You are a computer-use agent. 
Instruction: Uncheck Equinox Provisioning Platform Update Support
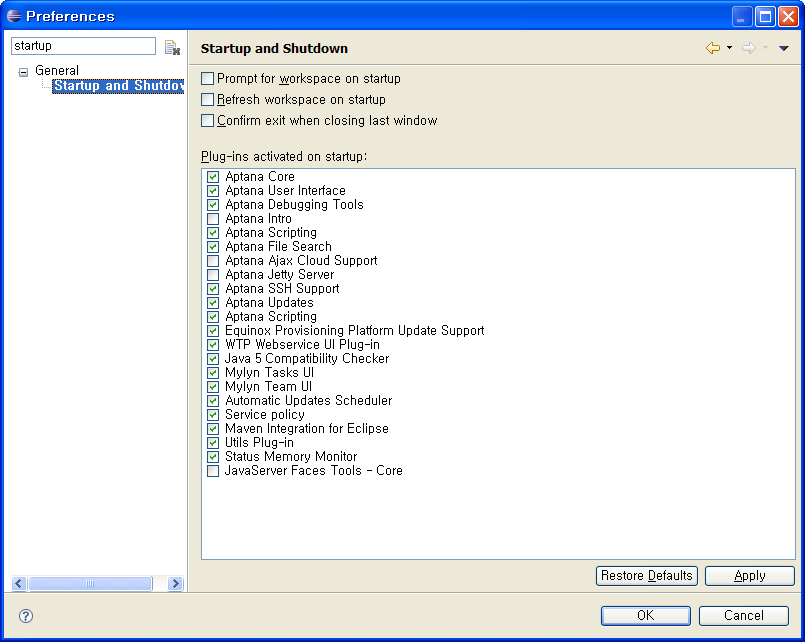213,331
